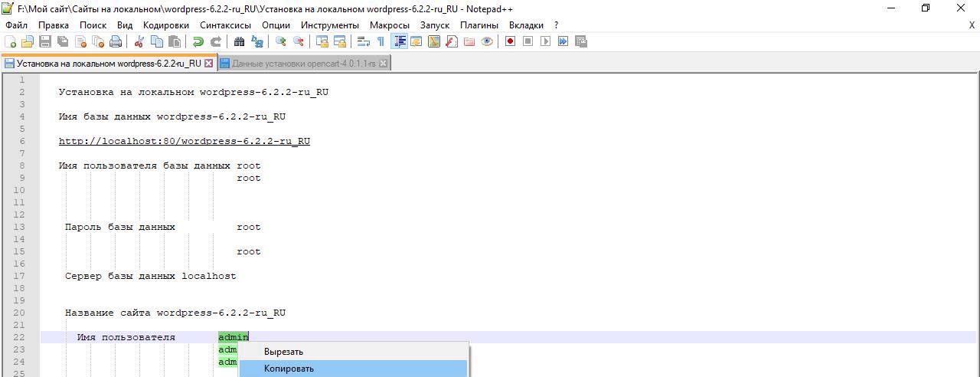Switch to Данные установки opencart tab
Viewport: 980px width, 377px height.
coord(303,64)
